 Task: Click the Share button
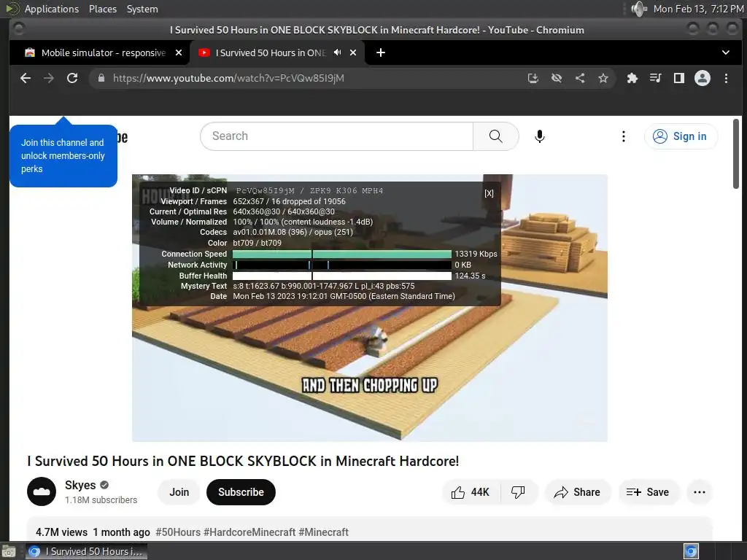pos(578,492)
